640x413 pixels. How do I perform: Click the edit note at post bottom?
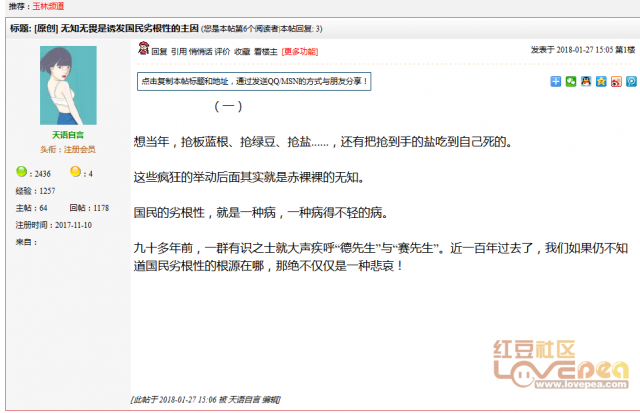coord(206,400)
